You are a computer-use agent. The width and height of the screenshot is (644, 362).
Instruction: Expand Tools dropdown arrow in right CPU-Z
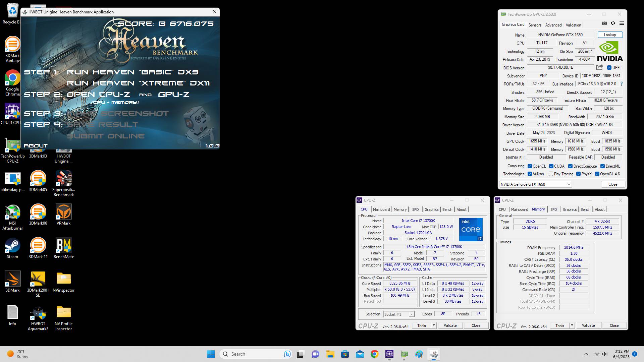[x=572, y=325]
